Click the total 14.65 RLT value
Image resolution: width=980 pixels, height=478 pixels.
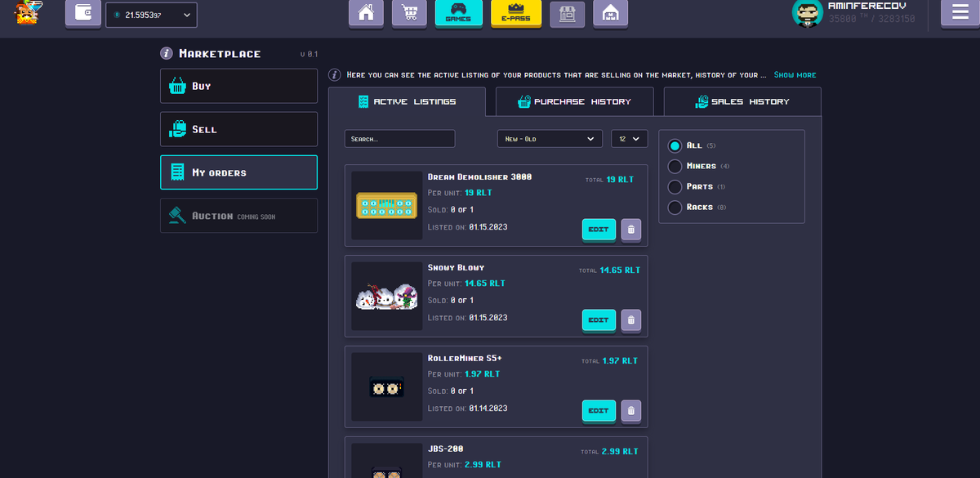click(620, 270)
